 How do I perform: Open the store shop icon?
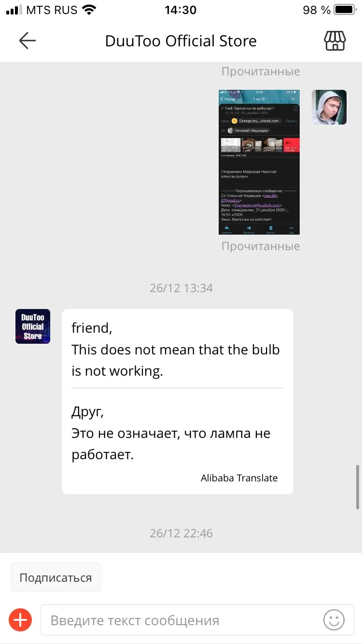334,41
